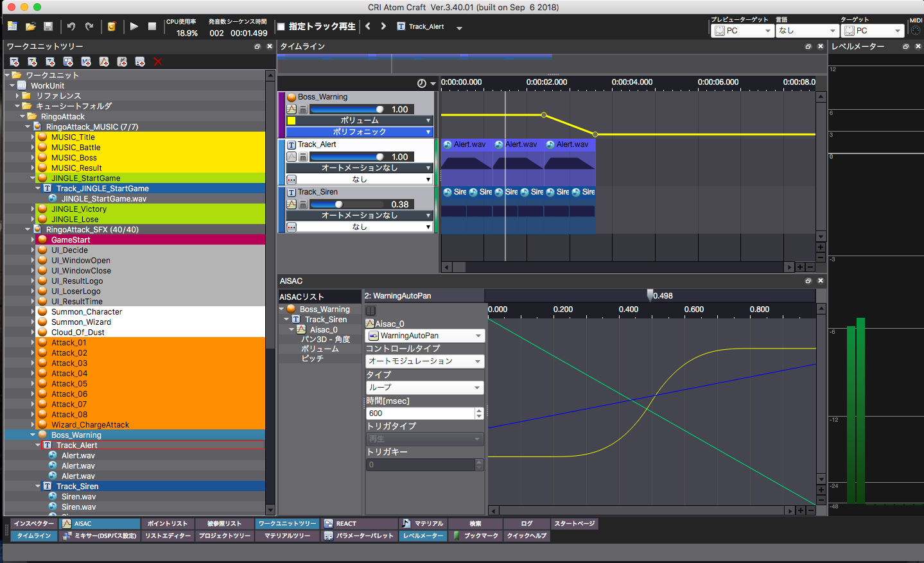
Task: Expand the リファレンス folder
Action: (x=17, y=96)
